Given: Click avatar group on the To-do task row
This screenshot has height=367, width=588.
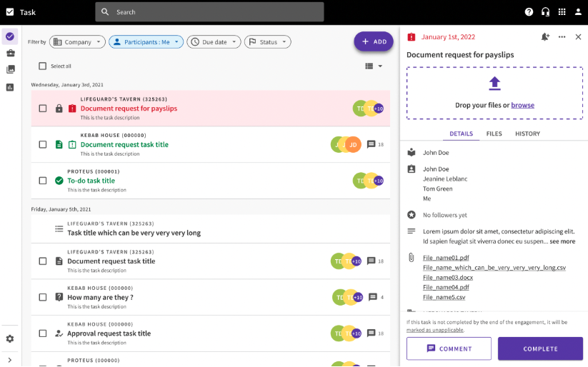Looking at the screenshot, I should (368, 181).
